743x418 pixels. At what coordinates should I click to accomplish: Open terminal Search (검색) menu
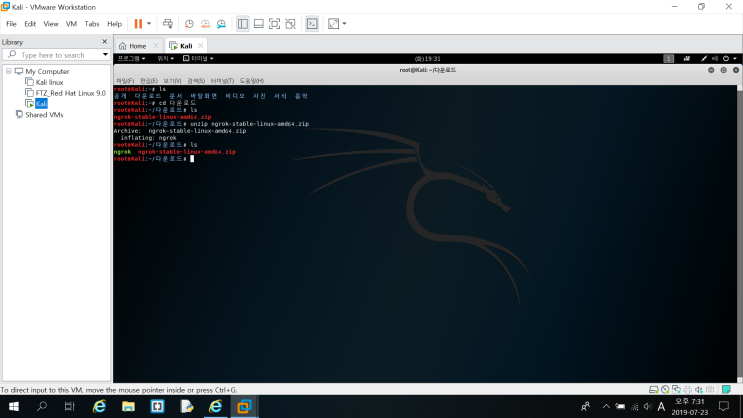196,81
